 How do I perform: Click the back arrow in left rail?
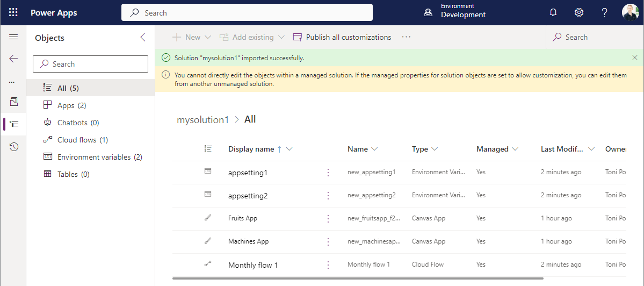point(13,59)
